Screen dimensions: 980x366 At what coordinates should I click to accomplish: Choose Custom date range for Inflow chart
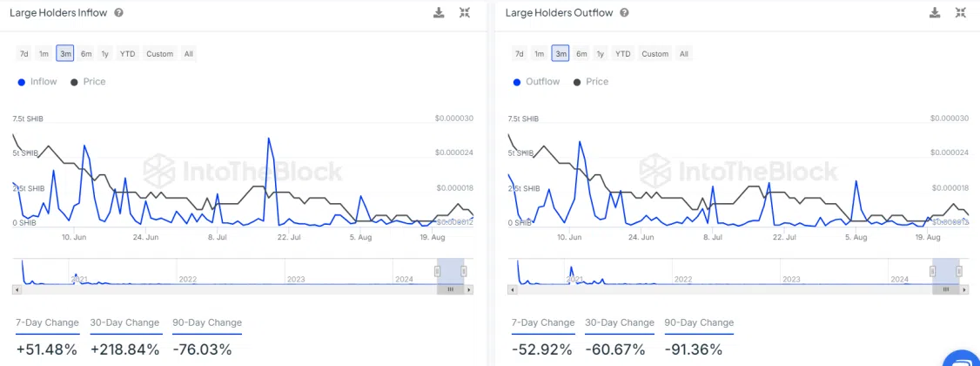[x=159, y=54]
